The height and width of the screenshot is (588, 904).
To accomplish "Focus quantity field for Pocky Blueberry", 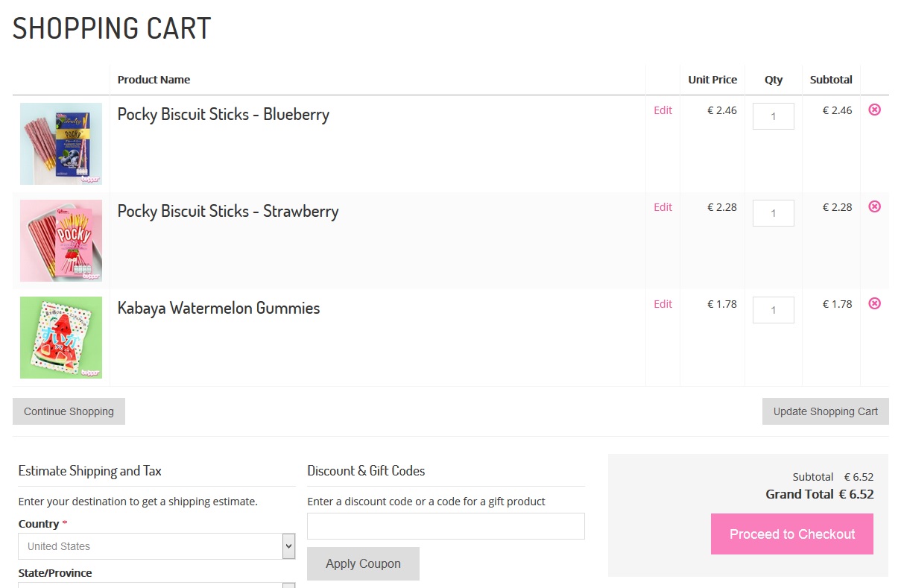I will click(773, 116).
